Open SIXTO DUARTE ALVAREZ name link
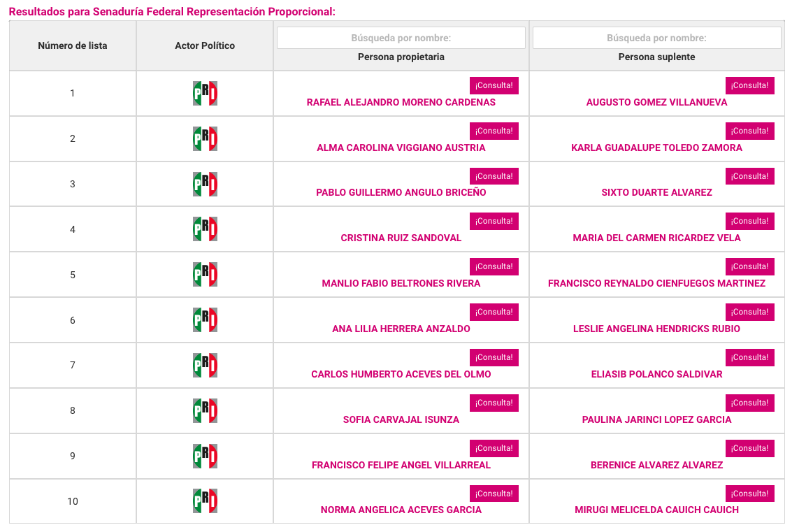 (657, 193)
